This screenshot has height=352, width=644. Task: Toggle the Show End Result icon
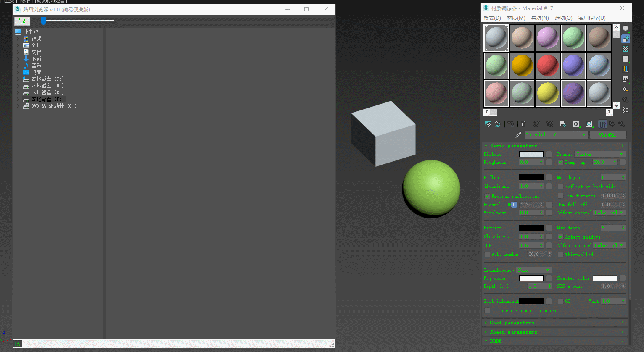click(602, 124)
